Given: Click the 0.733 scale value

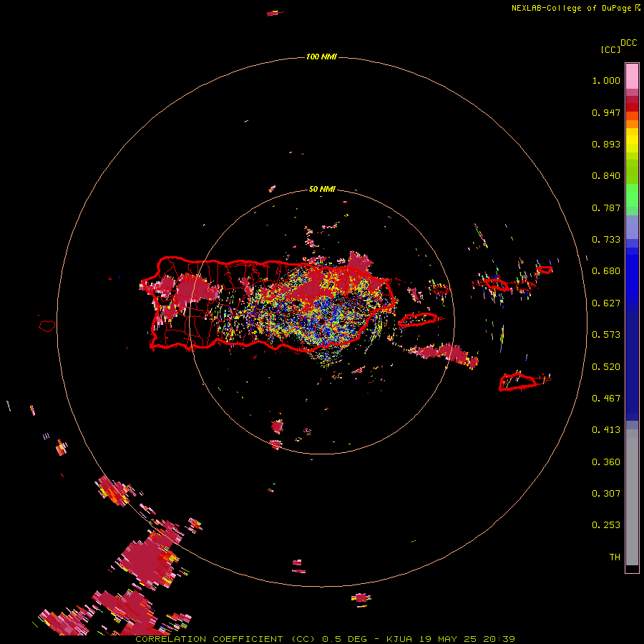Looking at the screenshot, I should [606, 240].
